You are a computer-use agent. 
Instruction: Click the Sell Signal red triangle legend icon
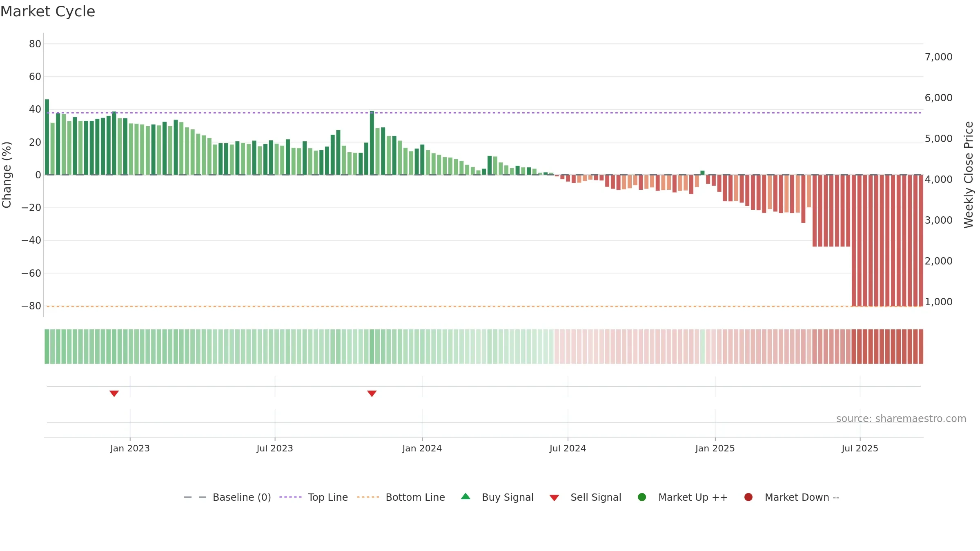pyautogui.click(x=554, y=498)
